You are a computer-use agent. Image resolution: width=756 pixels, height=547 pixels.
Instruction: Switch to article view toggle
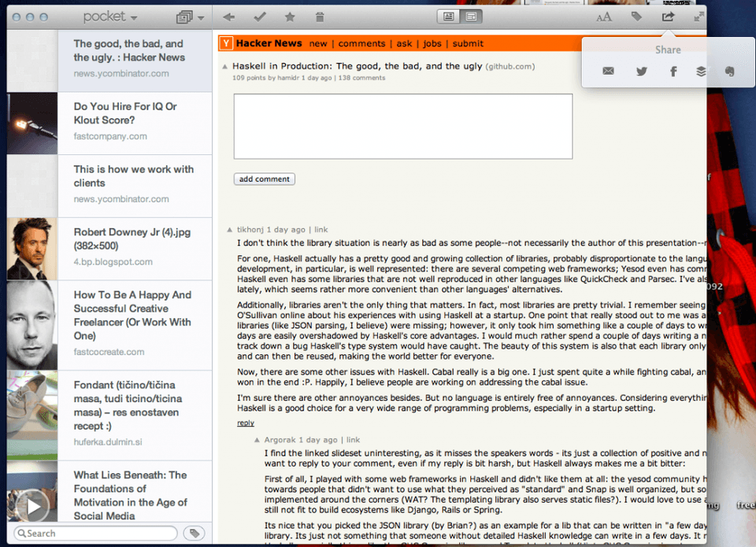point(448,17)
